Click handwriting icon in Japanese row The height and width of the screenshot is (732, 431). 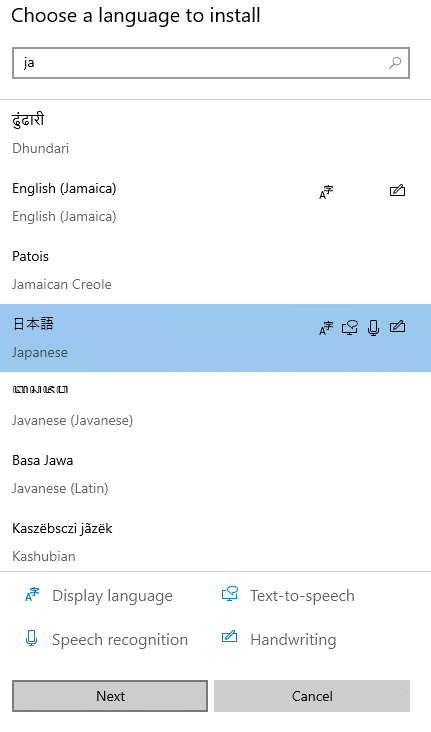397,326
